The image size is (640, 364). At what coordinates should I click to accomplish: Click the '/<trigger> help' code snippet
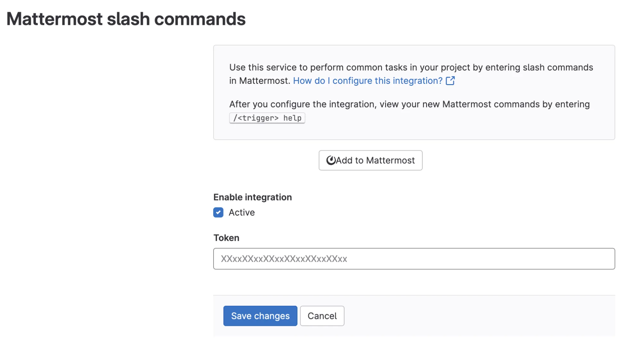pos(267,118)
